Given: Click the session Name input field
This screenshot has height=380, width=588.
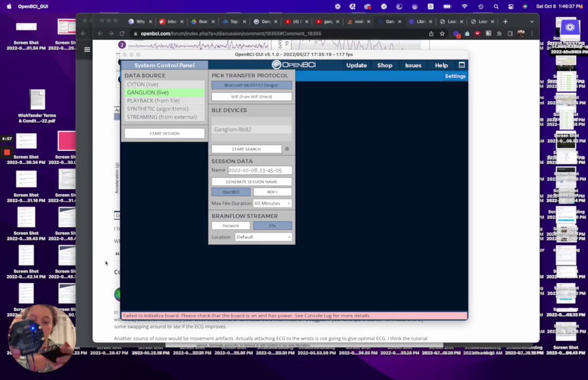Looking at the screenshot, I should pyautogui.click(x=260, y=170).
